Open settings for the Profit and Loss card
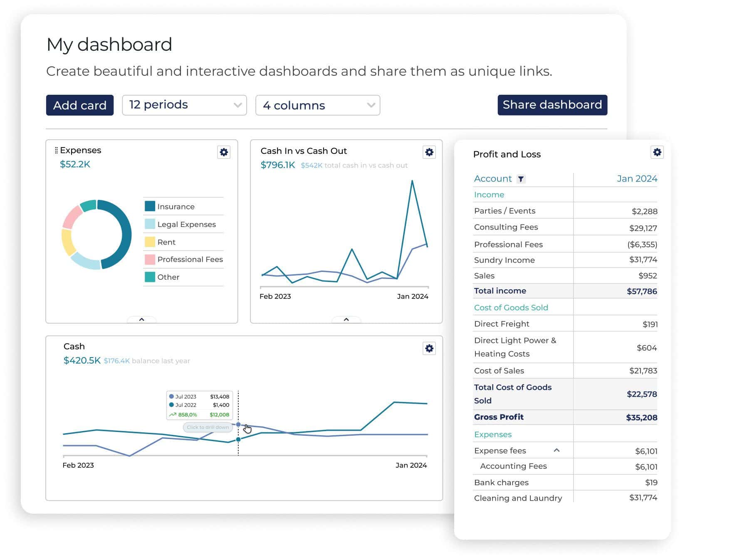Viewport: 730px width, 560px height. click(657, 152)
